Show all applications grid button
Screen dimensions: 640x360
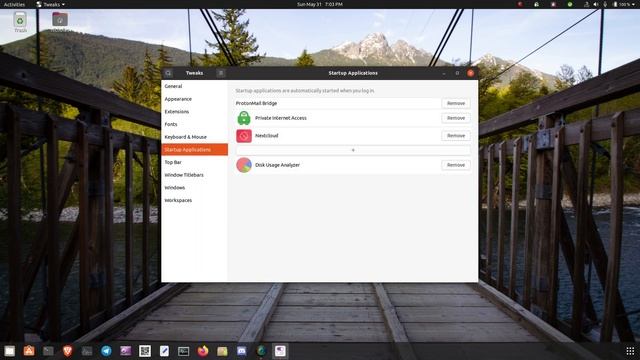tap(630, 351)
